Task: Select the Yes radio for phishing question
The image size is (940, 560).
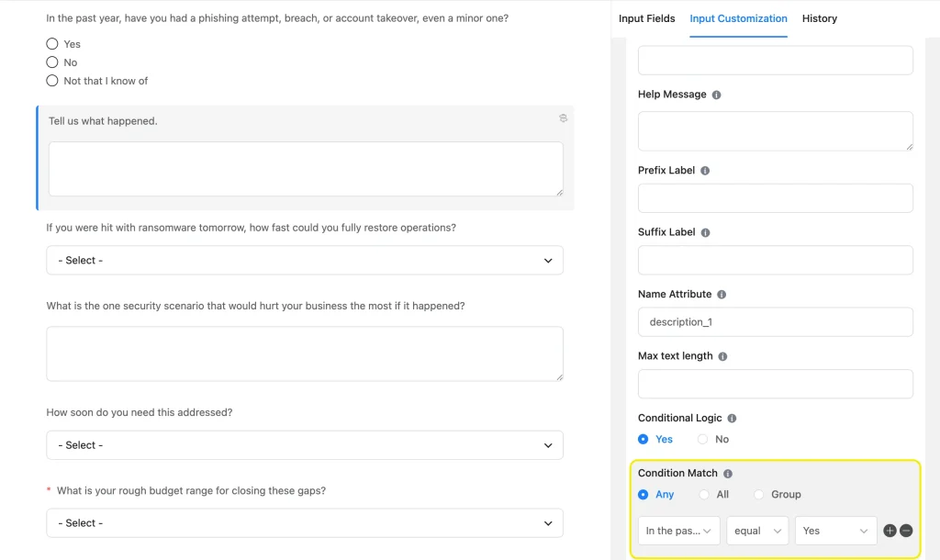Action: tap(52, 44)
